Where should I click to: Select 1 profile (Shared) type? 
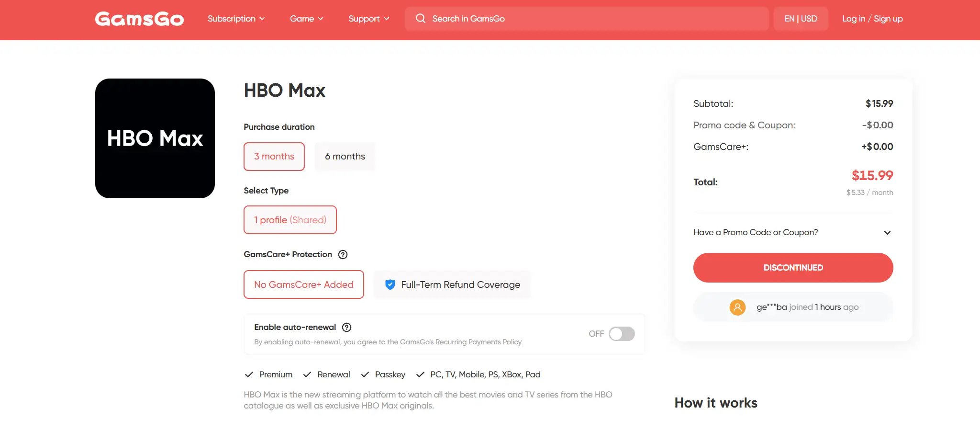point(290,220)
